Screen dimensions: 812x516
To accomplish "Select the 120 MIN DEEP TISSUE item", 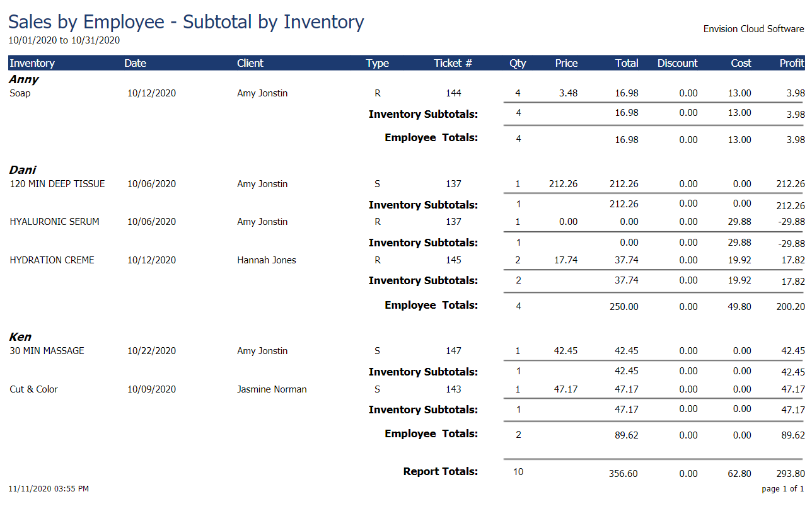I will tap(57, 184).
